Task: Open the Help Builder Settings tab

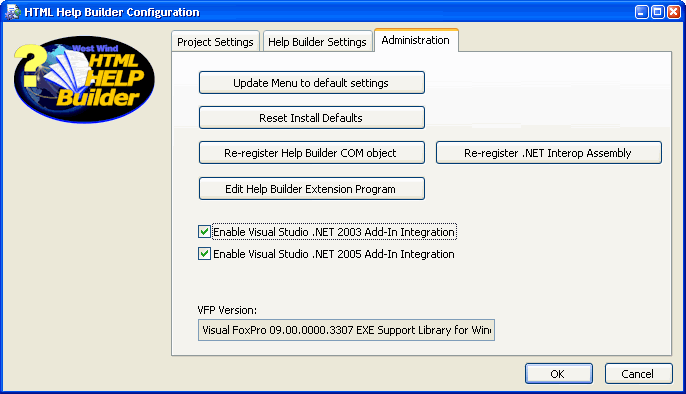Action: pos(317,42)
